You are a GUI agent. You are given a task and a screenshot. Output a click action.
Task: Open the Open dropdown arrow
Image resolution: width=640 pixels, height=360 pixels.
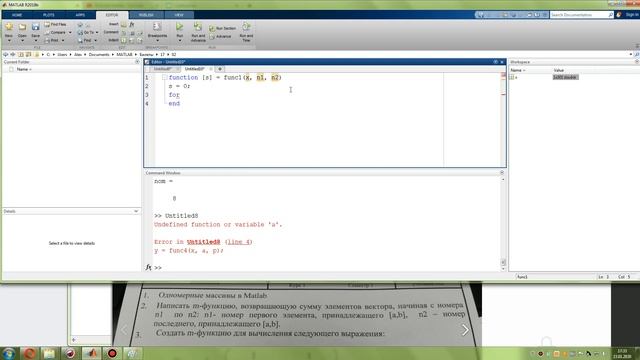coord(22,40)
